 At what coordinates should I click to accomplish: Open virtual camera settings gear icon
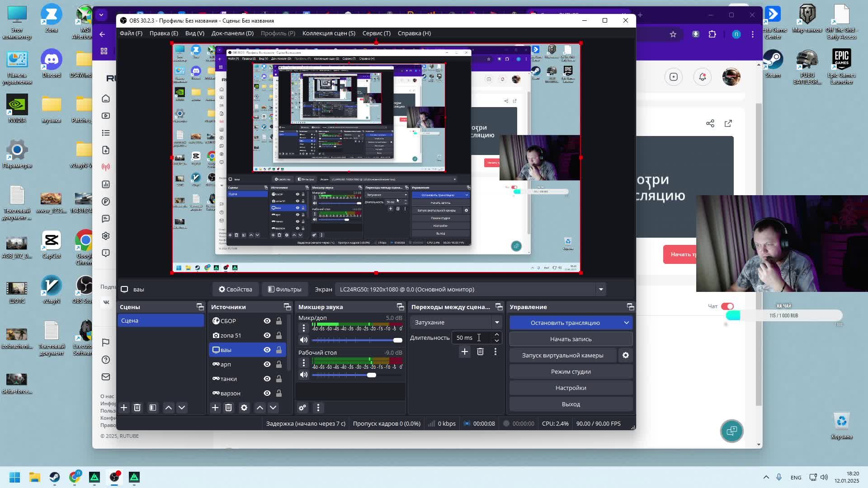(x=626, y=355)
